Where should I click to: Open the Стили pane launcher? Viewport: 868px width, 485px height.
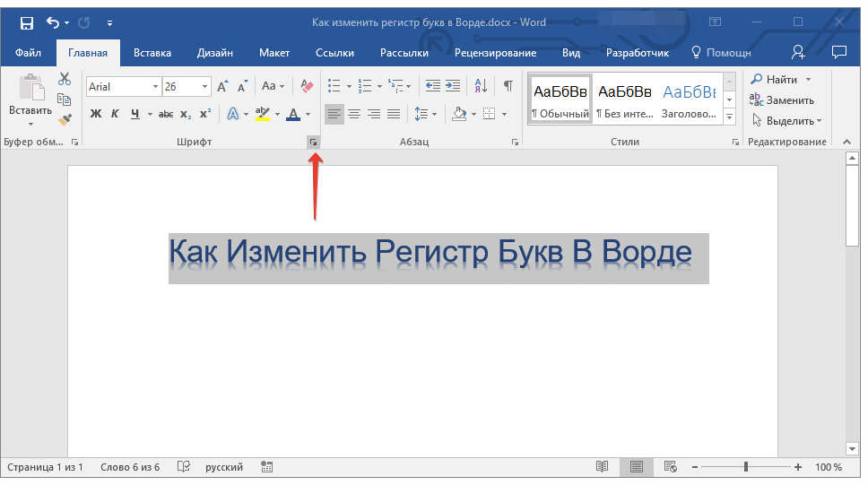[735, 143]
